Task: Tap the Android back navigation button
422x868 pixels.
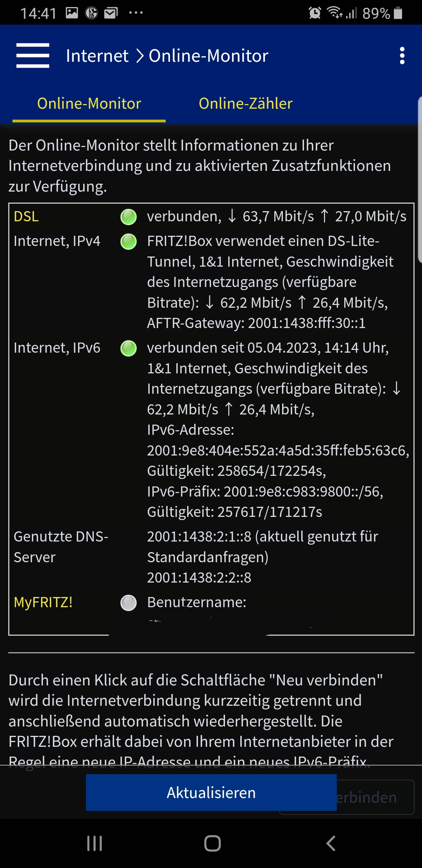Action: (x=331, y=843)
